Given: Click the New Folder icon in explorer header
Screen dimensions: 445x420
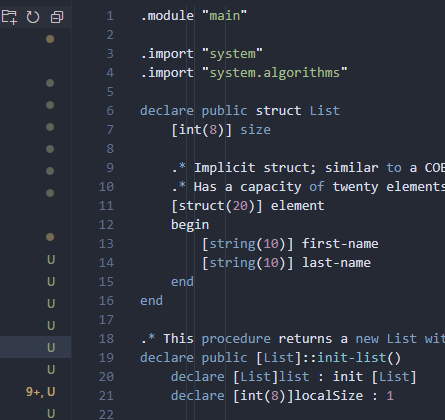Looking at the screenshot, I should pyautogui.click(x=9, y=17).
